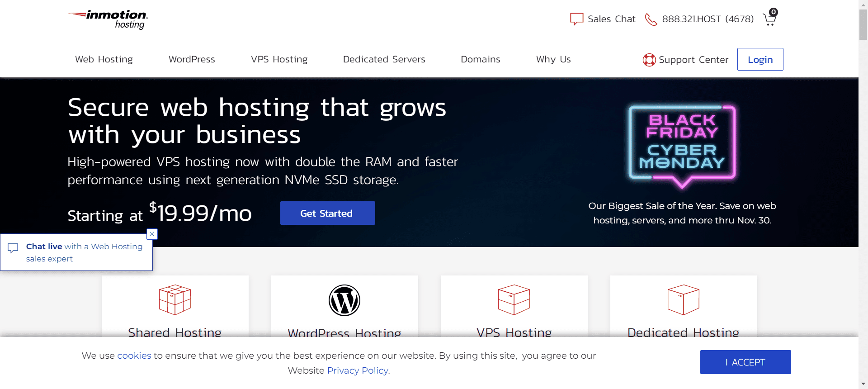
Task: Expand the Why Us menu
Action: tap(553, 59)
